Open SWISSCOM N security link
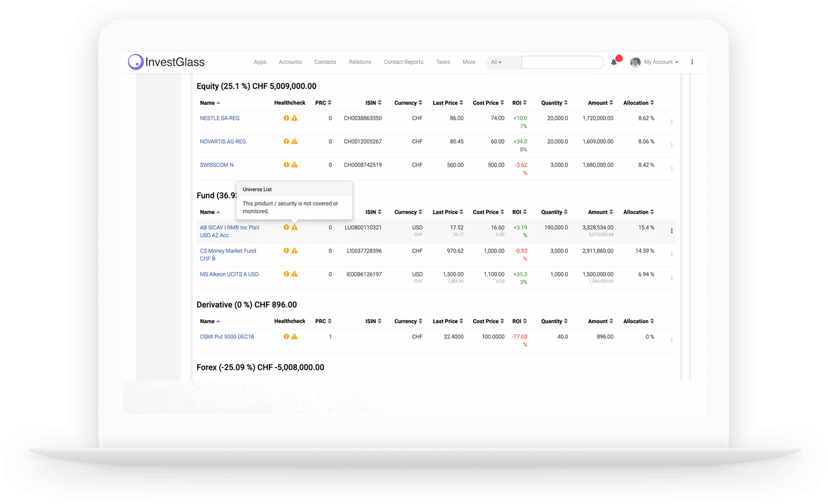This screenshot has height=504, width=828. pos(217,165)
